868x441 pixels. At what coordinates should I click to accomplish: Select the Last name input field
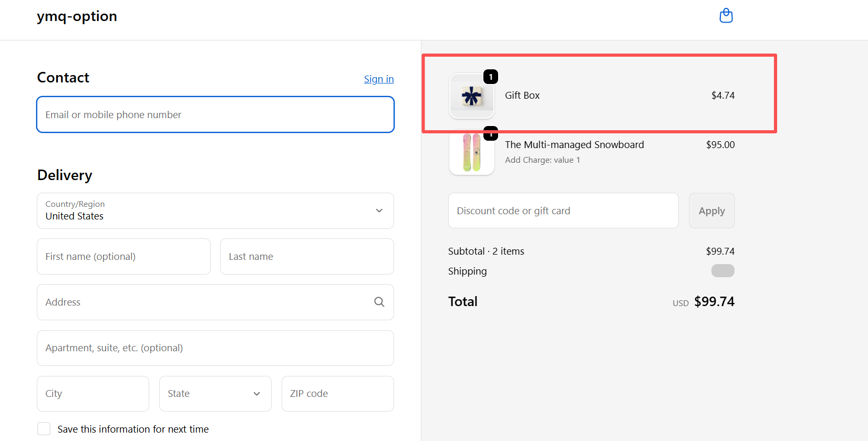pos(307,257)
